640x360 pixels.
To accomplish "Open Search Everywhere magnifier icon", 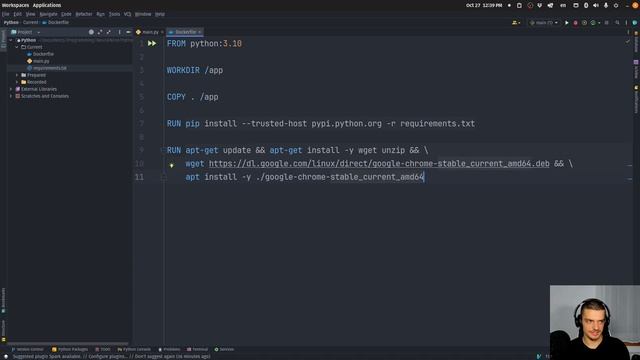I will click(x=617, y=23).
